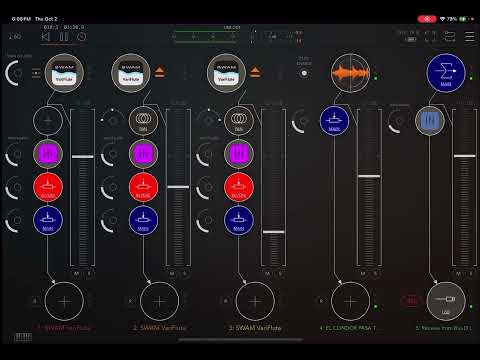Eject the channel 2 SWAM plugin window

point(160,72)
